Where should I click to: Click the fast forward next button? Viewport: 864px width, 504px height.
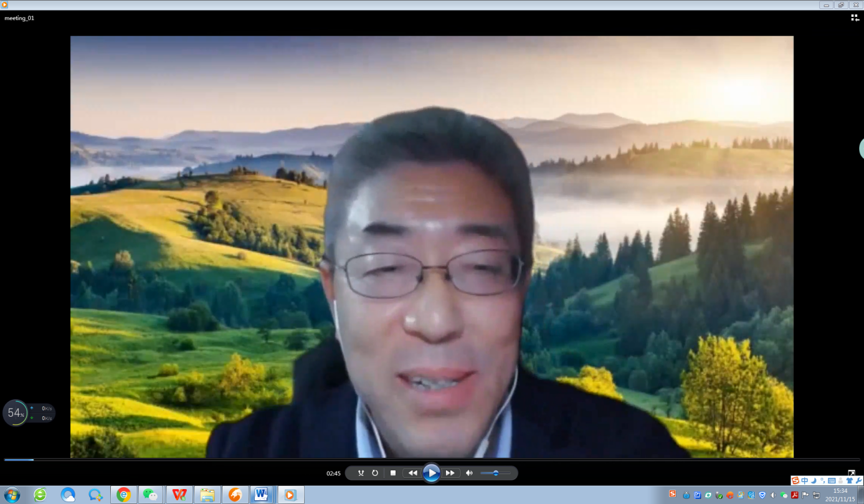click(x=450, y=473)
